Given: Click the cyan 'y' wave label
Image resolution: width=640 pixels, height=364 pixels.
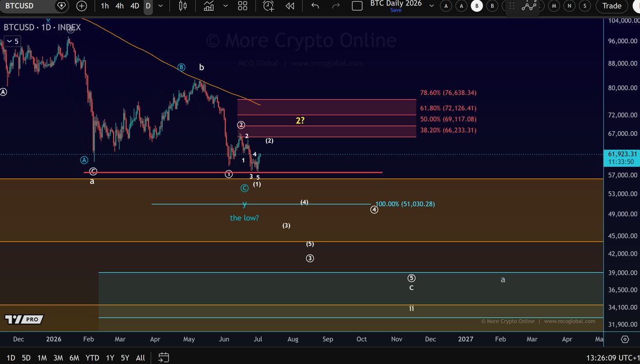Looking at the screenshot, I should [x=244, y=204].
